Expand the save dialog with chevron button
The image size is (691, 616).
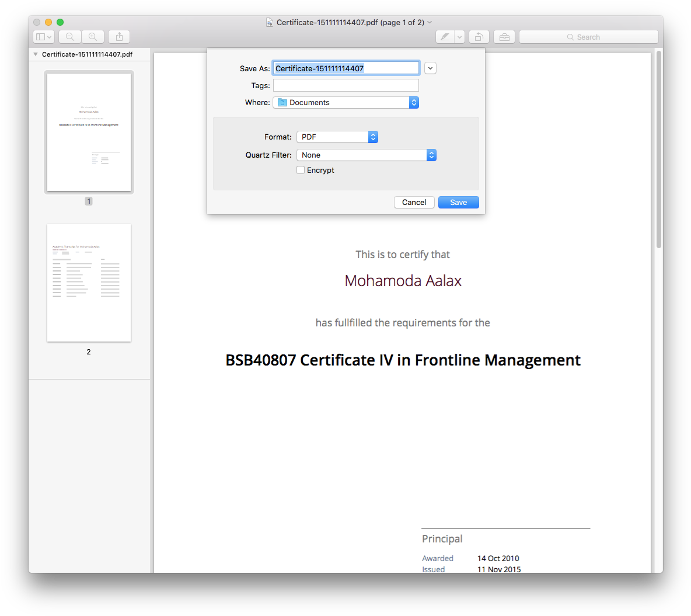pos(431,68)
